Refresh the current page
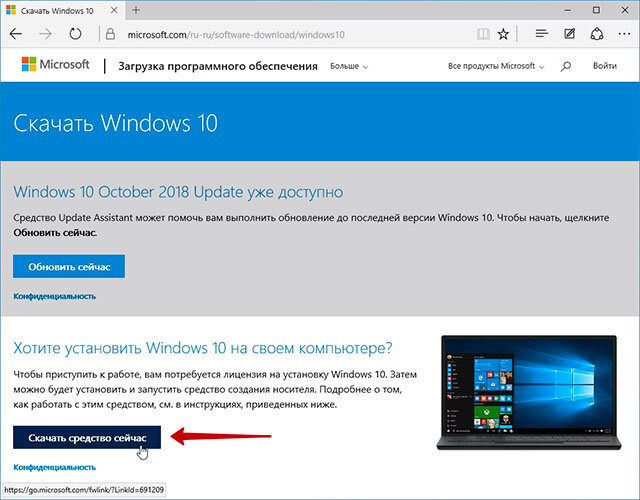This screenshot has height=500, width=640. tap(75, 34)
